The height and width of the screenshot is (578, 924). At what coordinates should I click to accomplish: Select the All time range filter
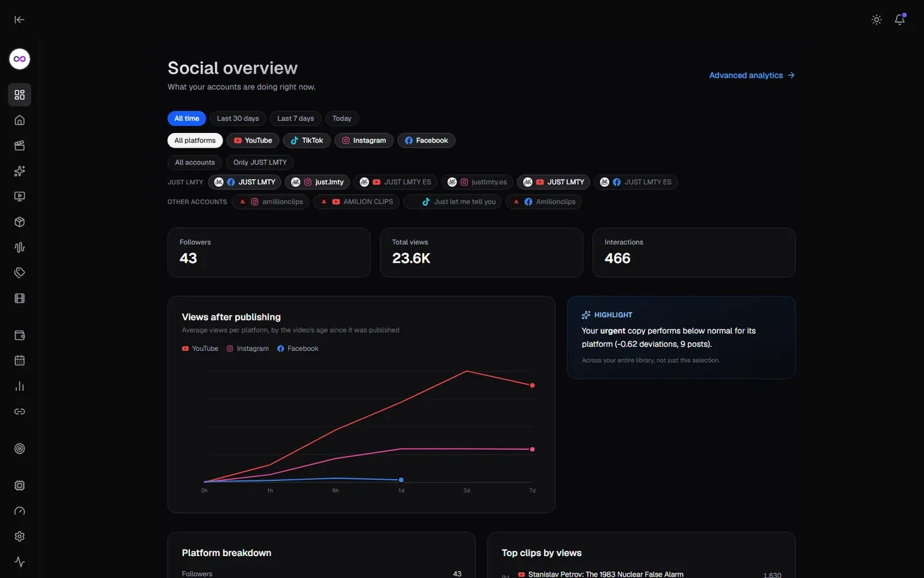[187, 119]
